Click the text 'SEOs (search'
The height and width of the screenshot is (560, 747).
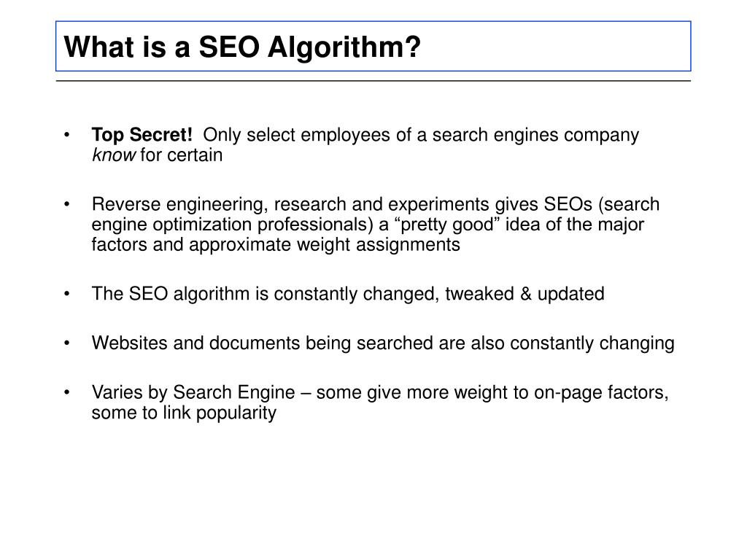click(602, 204)
